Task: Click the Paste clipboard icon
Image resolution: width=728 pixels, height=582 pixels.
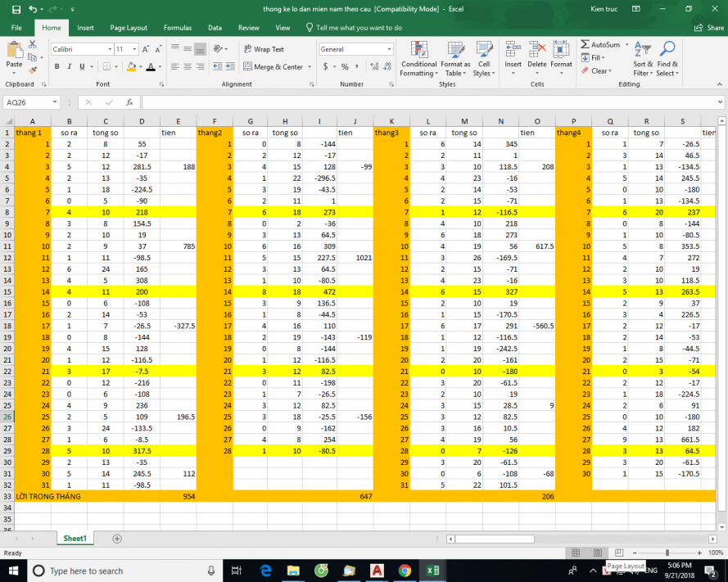Action: 15,50
